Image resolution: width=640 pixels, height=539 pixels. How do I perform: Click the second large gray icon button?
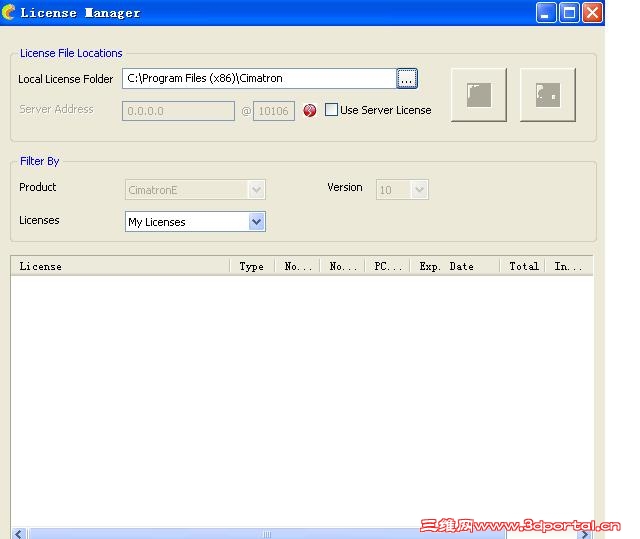[548, 95]
